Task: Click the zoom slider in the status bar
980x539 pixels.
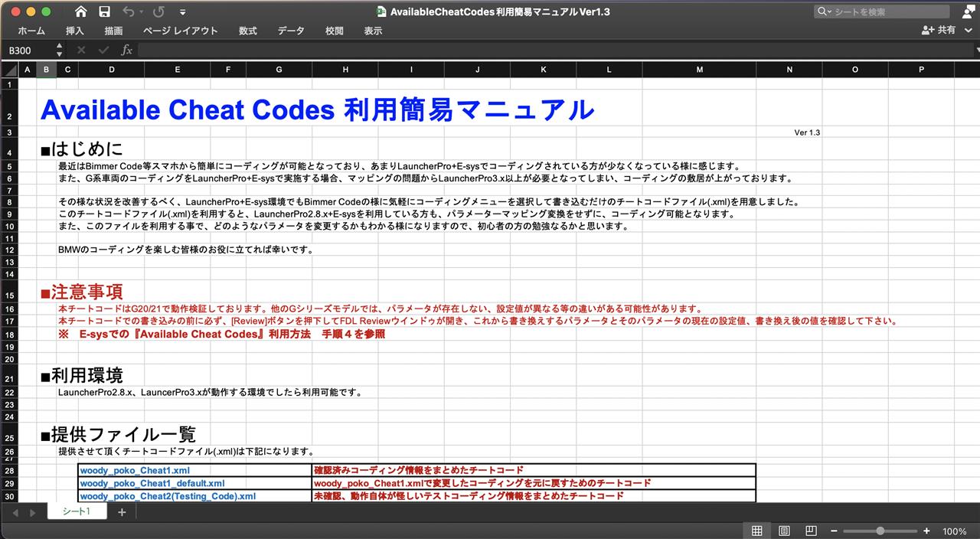Action: (x=880, y=531)
